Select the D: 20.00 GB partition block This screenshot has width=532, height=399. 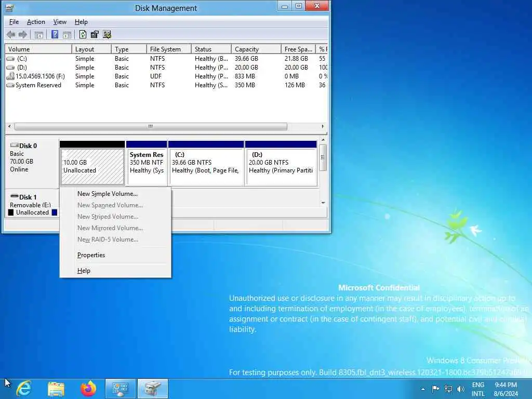coord(281,163)
